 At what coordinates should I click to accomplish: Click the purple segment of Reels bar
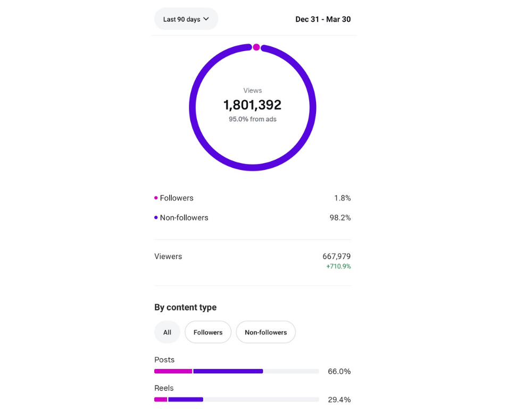[x=186, y=399]
